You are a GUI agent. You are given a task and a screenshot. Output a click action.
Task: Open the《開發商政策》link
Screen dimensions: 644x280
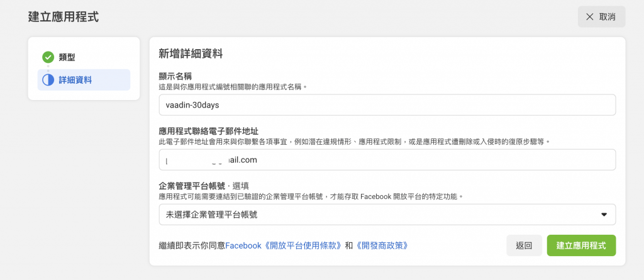pos(382,246)
